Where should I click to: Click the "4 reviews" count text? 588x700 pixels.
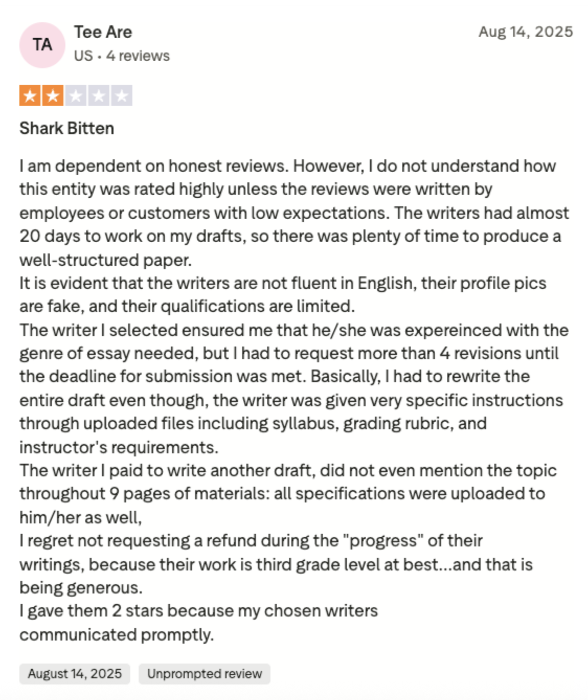pyautogui.click(x=138, y=56)
